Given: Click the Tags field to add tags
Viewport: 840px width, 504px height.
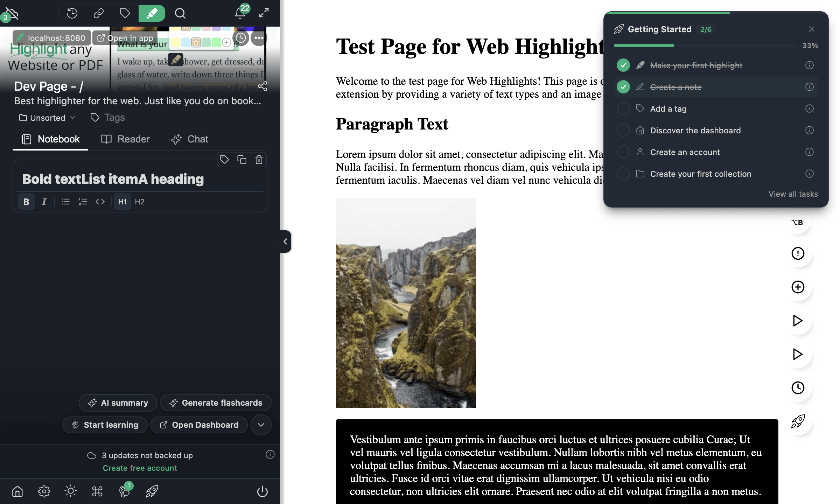Looking at the screenshot, I should 108,118.
